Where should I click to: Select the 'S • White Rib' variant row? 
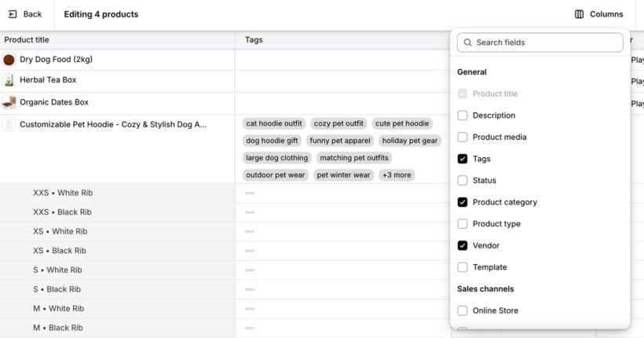[118, 270]
